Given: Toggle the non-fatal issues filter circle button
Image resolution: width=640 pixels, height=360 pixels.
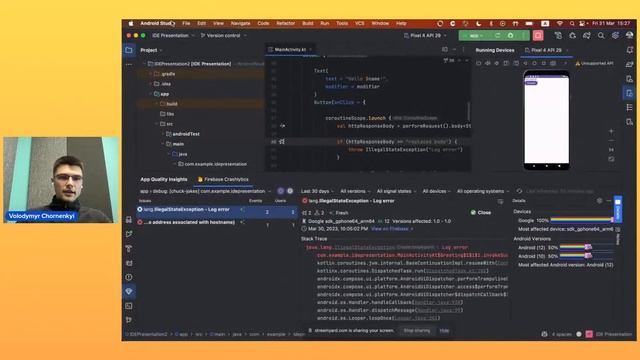Looking at the screenshot, I should pos(290,191).
